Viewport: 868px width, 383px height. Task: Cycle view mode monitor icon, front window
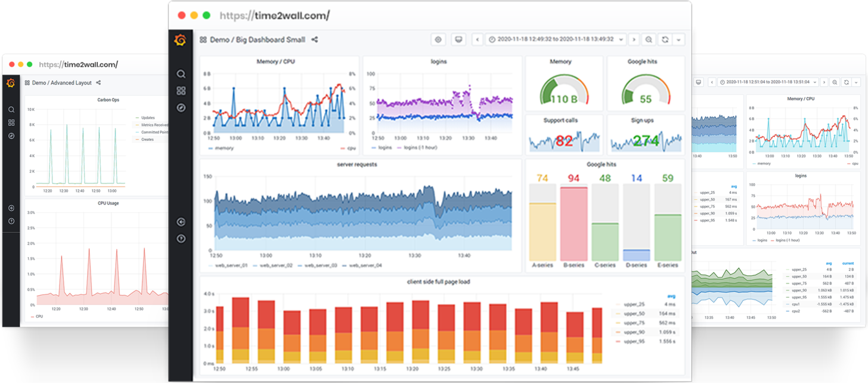458,39
